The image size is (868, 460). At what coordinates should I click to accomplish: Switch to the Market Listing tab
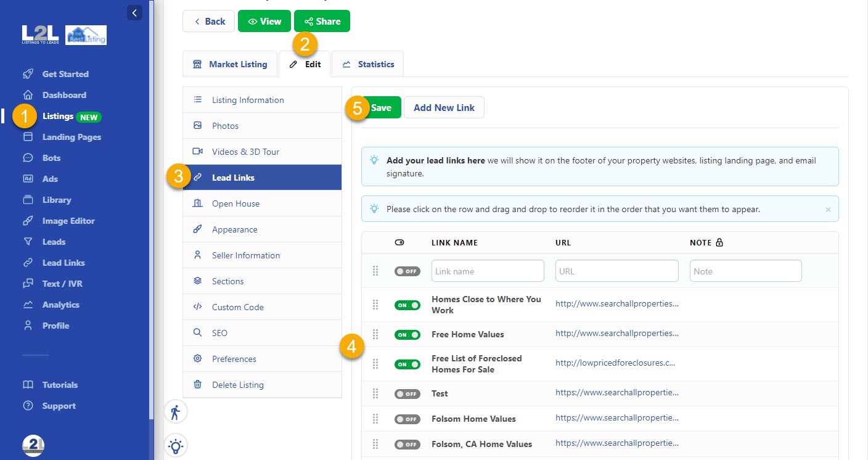pyautogui.click(x=231, y=64)
